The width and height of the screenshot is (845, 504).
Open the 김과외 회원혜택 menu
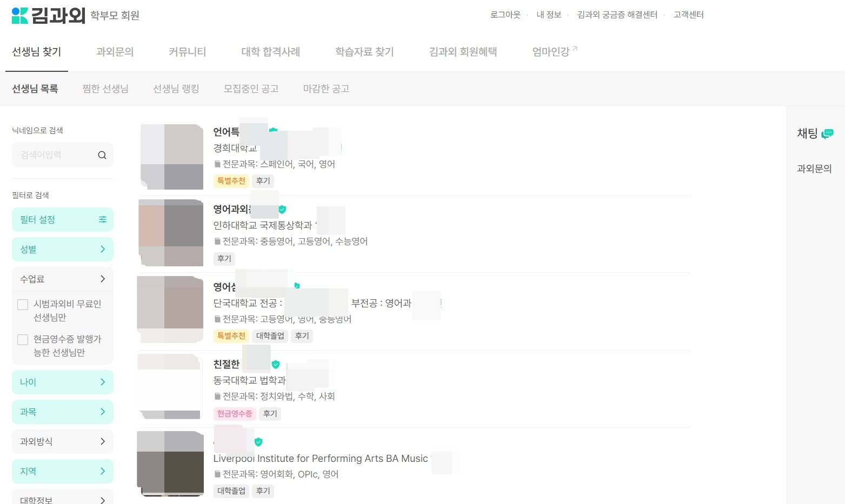point(463,52)
